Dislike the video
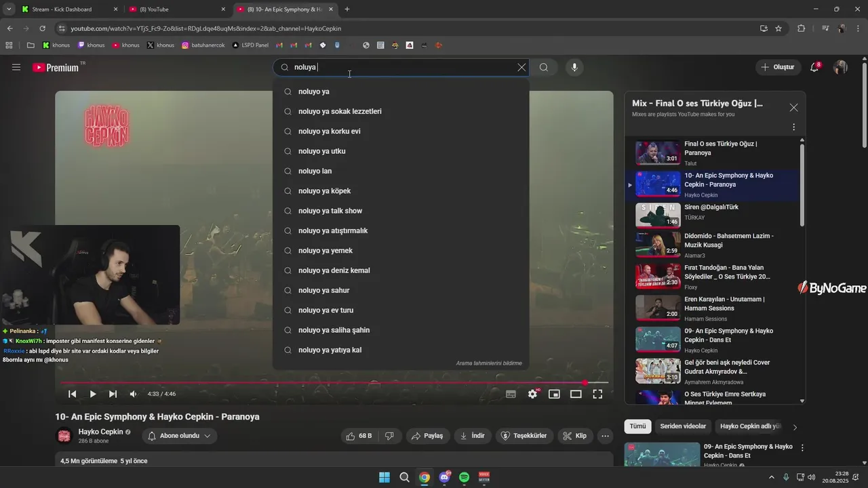Image resolution: width=868 pixels, height=488 pixels. tap(389, 436)
